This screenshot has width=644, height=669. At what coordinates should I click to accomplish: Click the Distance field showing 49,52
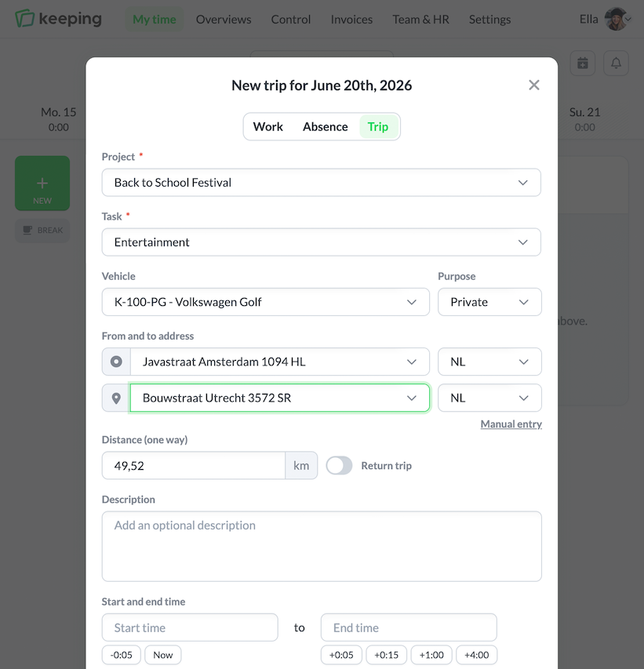point(194,466)
